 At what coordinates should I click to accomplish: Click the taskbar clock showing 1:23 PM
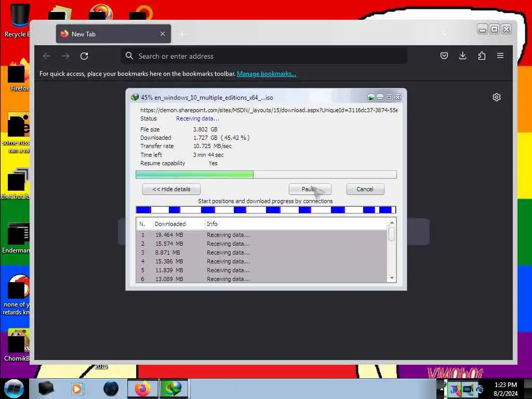tap(506, 389)
